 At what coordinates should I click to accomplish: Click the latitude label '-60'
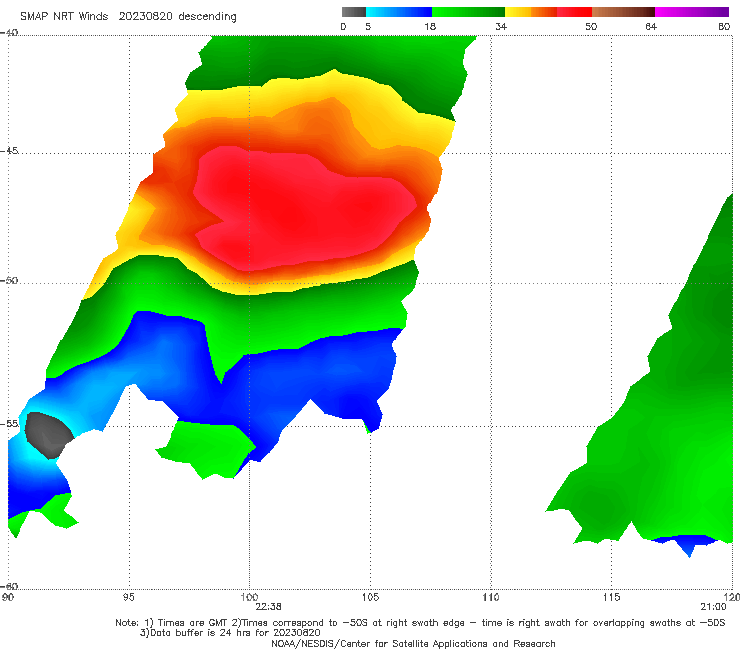pos(9,586)
